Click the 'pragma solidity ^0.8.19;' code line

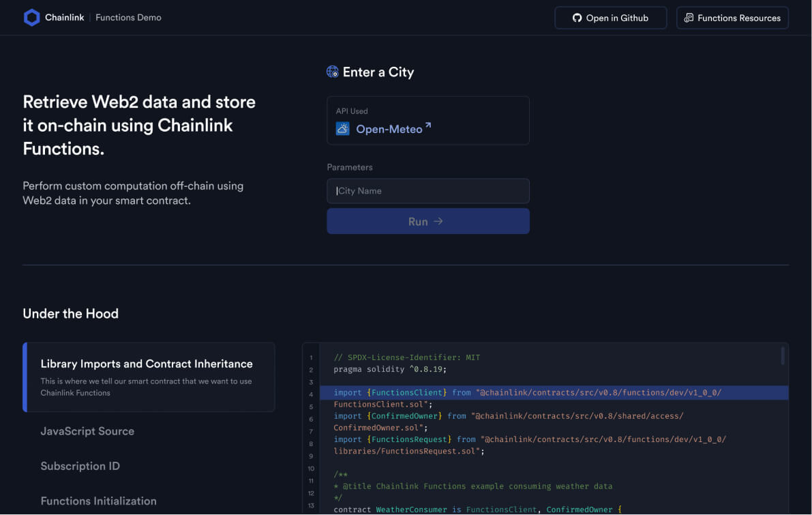tap(390, 370)
